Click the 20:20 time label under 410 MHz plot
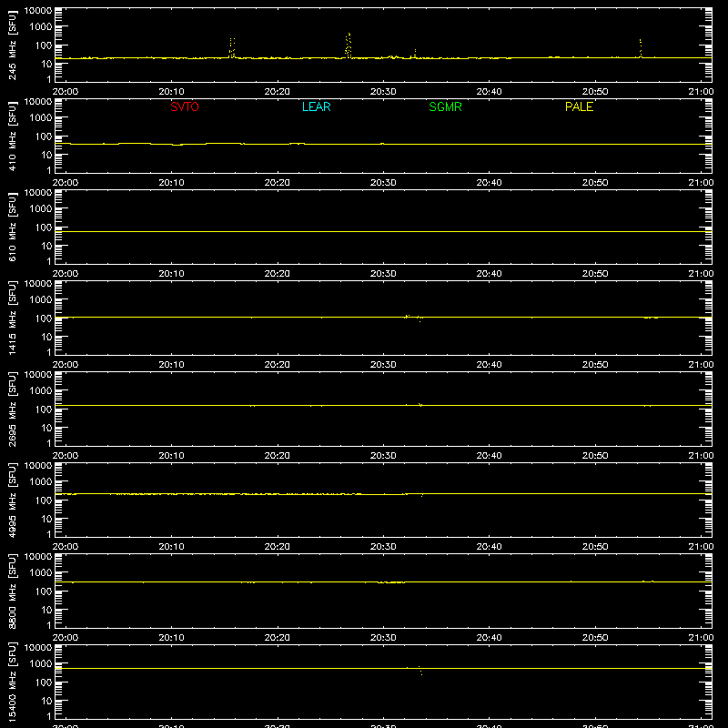728x728 pixels. pos(278,183)
